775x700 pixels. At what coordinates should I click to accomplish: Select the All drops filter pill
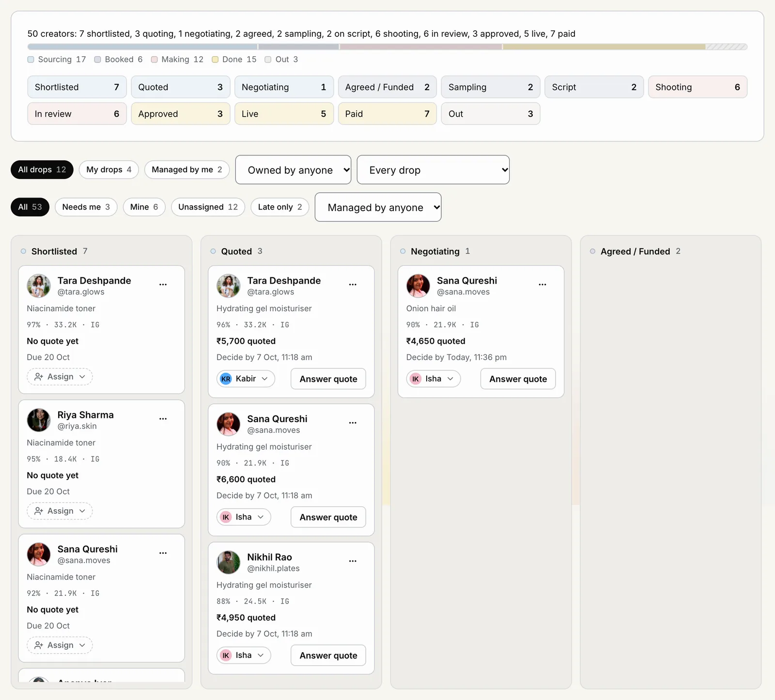click(42, 169)
